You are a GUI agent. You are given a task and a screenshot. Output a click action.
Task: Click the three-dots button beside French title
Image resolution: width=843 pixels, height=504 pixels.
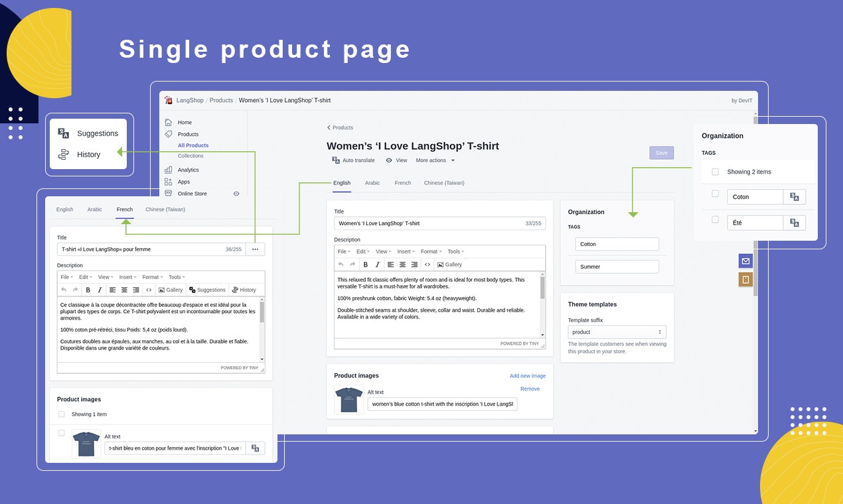click(255, 249)
